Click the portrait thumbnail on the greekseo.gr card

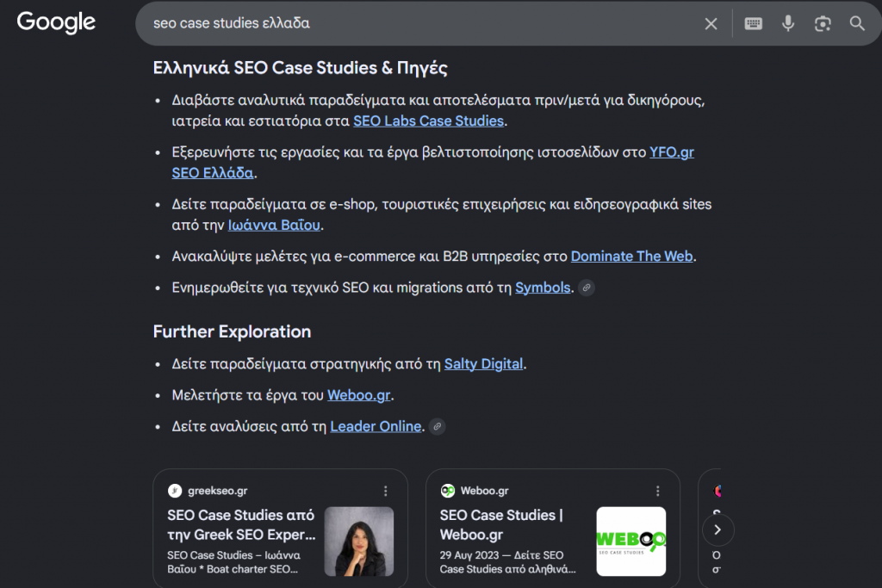tap(359, 542)
